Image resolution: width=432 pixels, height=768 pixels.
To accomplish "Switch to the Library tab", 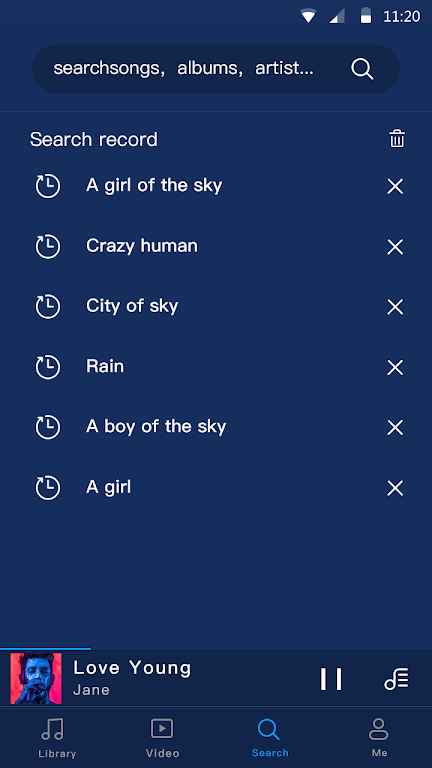I will 57,738.
